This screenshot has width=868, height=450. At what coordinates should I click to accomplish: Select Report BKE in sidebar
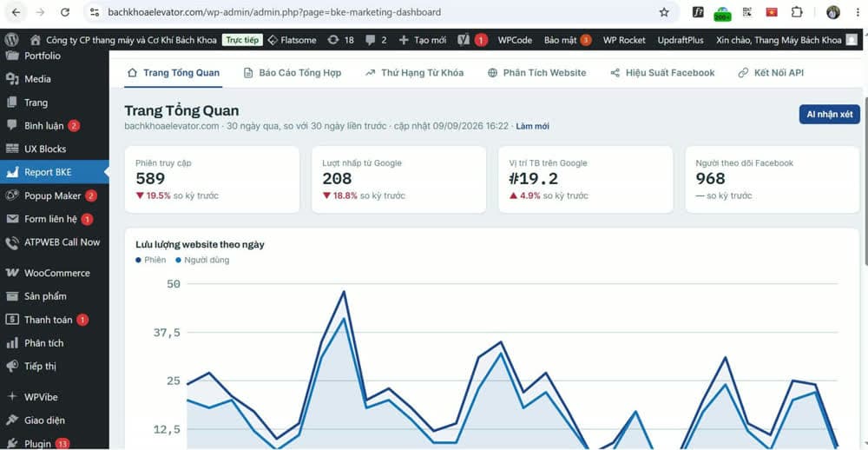54,172
